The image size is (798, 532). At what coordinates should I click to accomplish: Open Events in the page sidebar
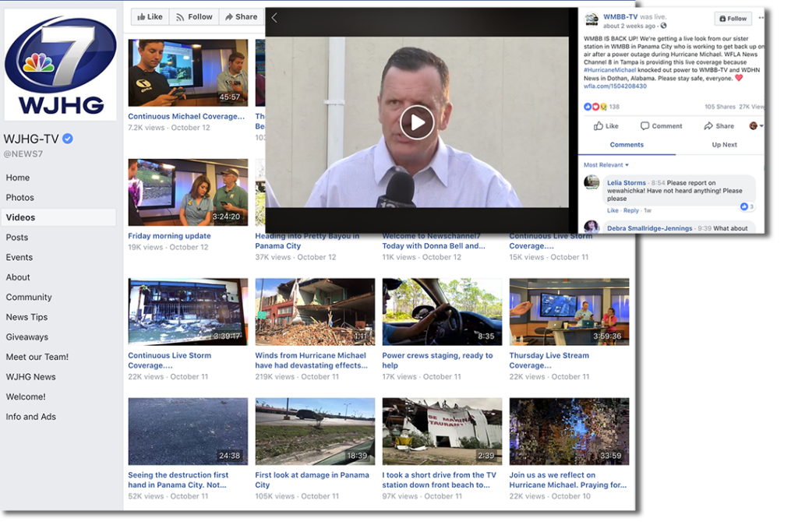tap(19, 257)
